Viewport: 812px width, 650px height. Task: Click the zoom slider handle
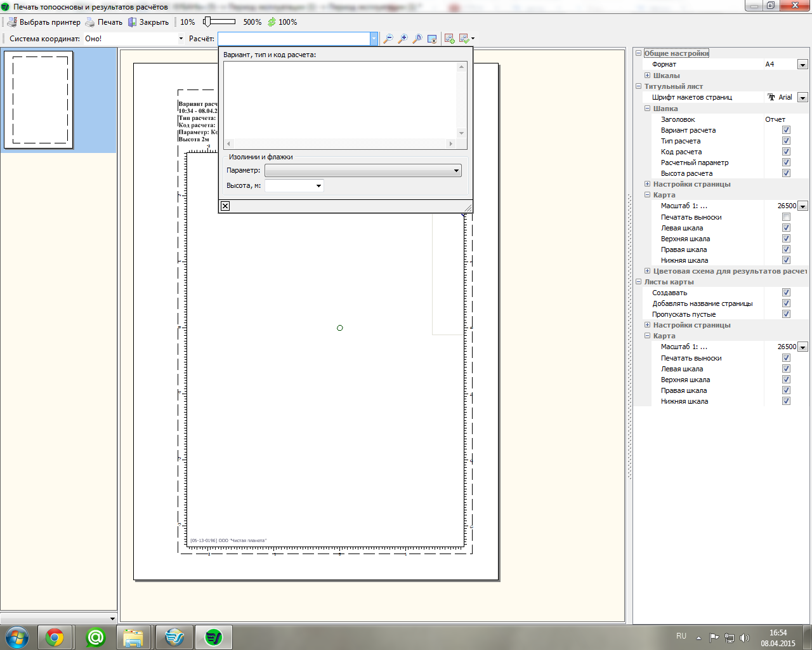coord(207,22)
